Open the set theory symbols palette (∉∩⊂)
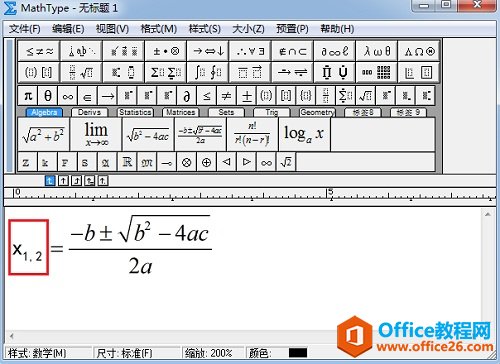The image size is (500, 364). [292, 51]
